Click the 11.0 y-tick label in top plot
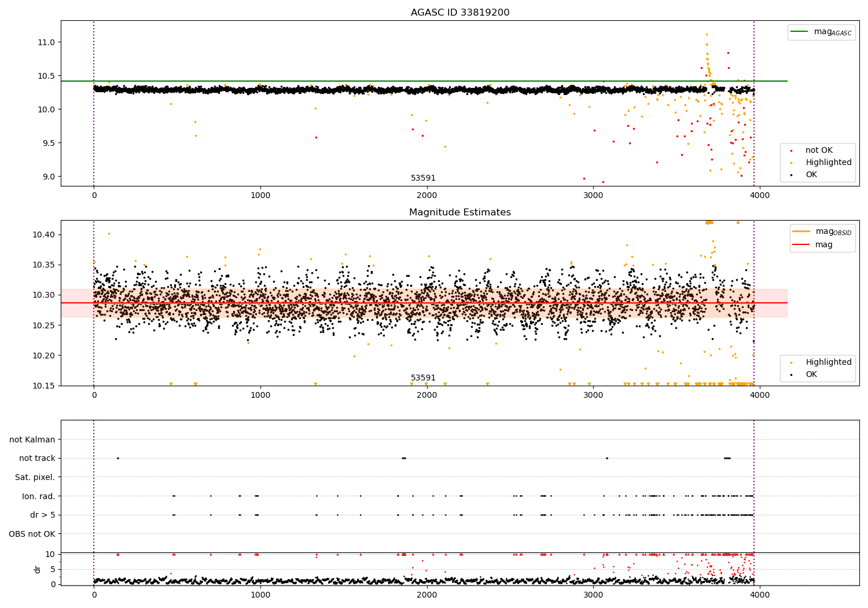The width and height of the screenshot is (868, 608). 47,42
